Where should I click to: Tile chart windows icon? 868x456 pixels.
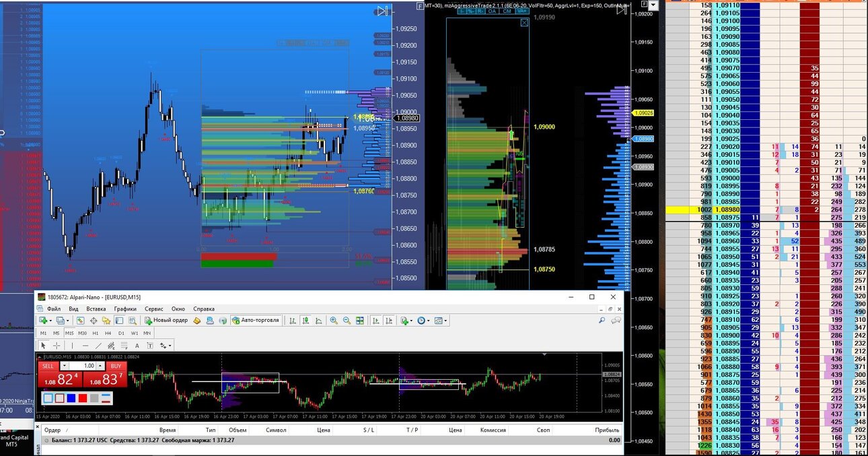coord(360,320)
